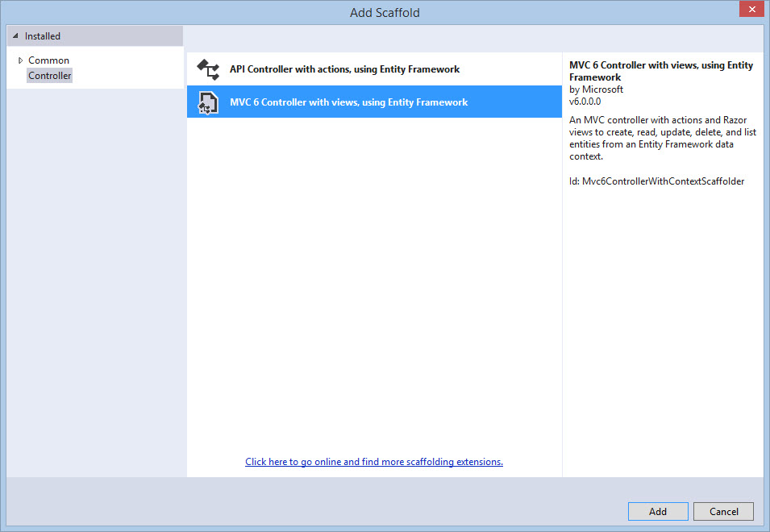Open the find more scaffolding extensions link
This screenshot has width=770, height=532.
tap(373, 462)
